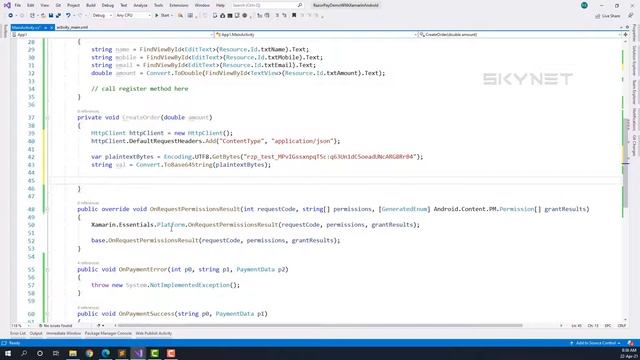Open the Camtasia green taskbar icon
The image size is (640, 360).
coord(154,353)
